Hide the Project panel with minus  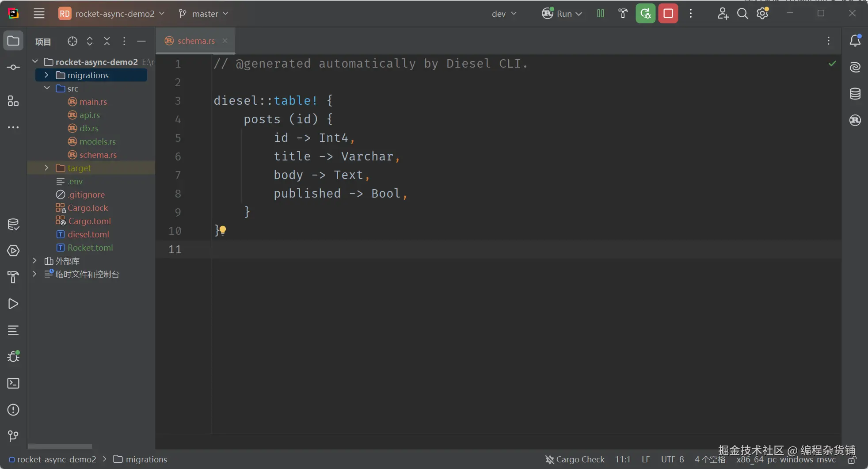(141, 41)
